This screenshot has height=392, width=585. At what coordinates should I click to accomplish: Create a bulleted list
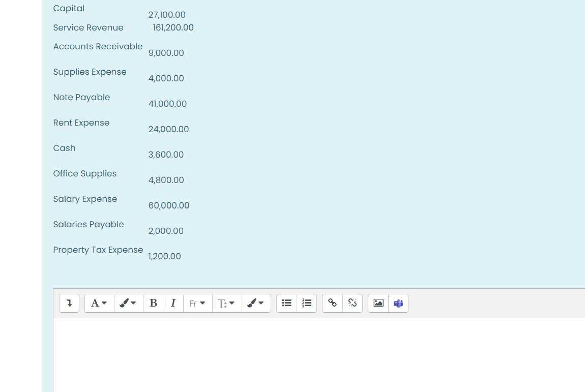coord(286,303)
